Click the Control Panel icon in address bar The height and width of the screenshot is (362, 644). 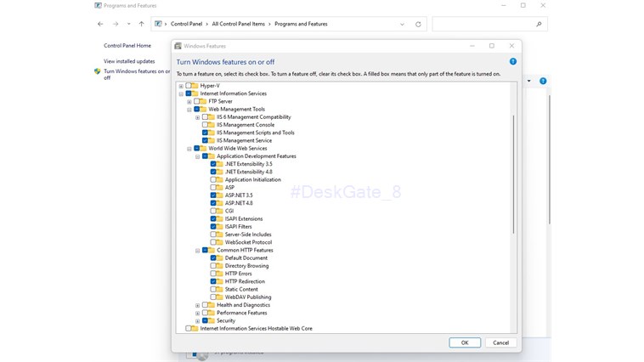click(x=158, y=24)
